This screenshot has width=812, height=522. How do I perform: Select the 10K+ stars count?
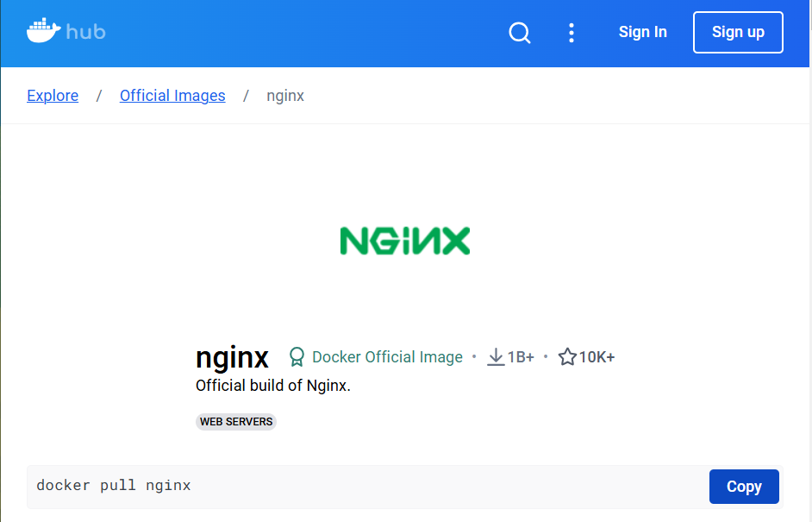click(x=597, y=357)
